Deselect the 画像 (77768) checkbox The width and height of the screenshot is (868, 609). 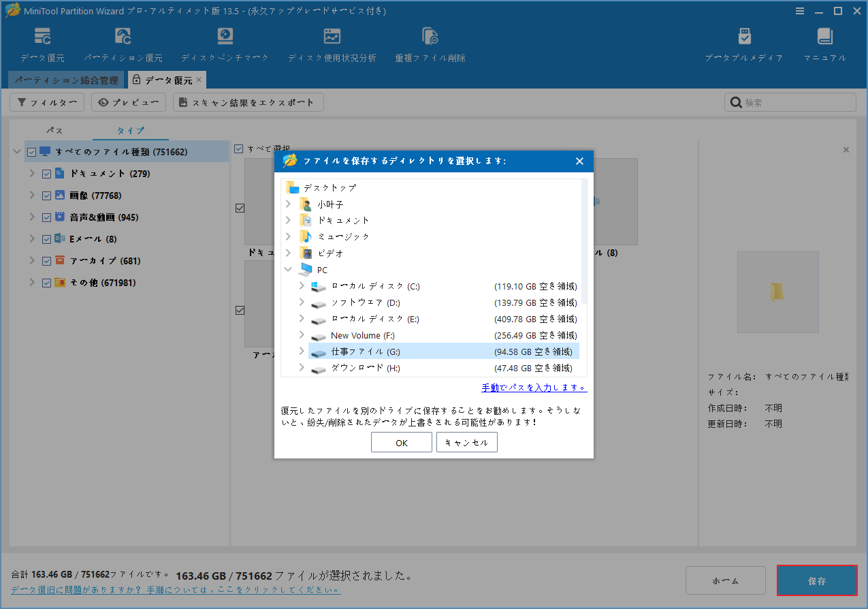click(46, 195)
